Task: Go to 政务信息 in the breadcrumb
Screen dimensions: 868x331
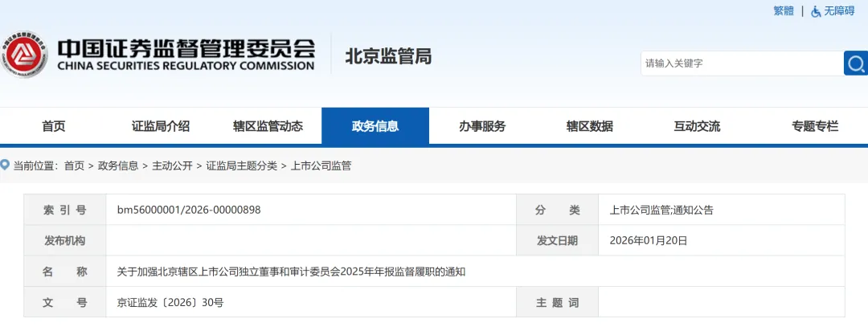Action: [x=118, y=165]
